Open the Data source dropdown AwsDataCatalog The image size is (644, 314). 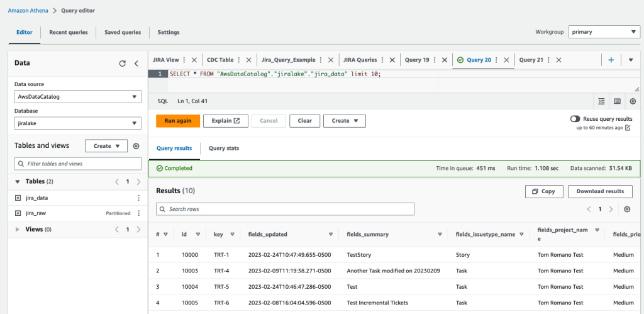pos(77,96)
